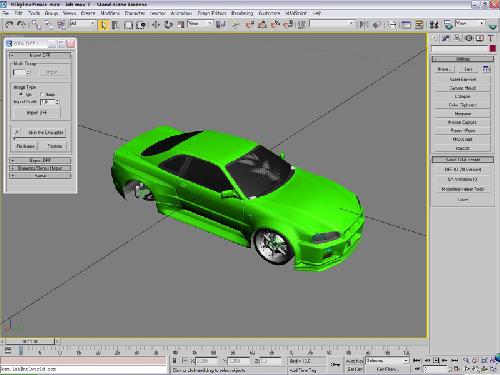The height and width of the screenshot is (375, 500).
Task: Toggle the 3D Snaps icon
Action: tap(250, 24)
